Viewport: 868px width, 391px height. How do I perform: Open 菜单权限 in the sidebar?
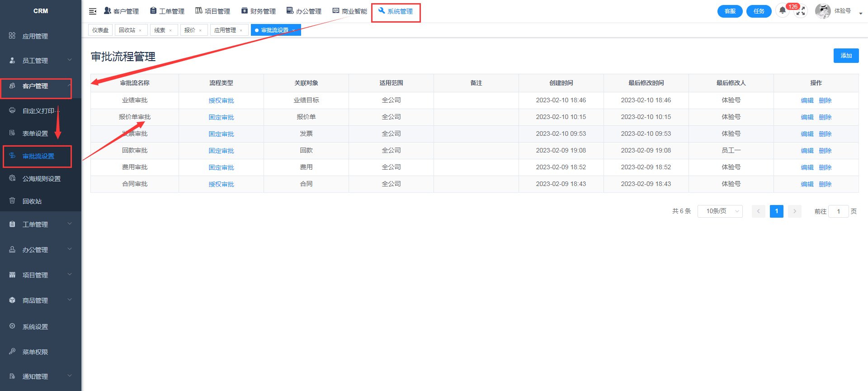35,352
